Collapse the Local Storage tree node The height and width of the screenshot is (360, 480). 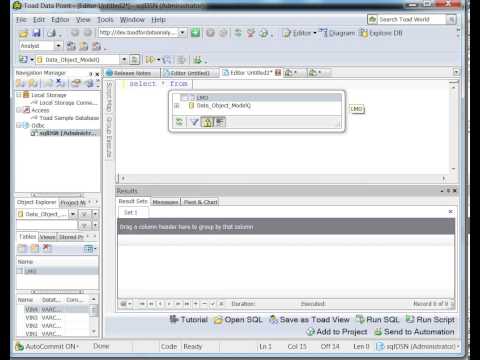pos(19,95)
